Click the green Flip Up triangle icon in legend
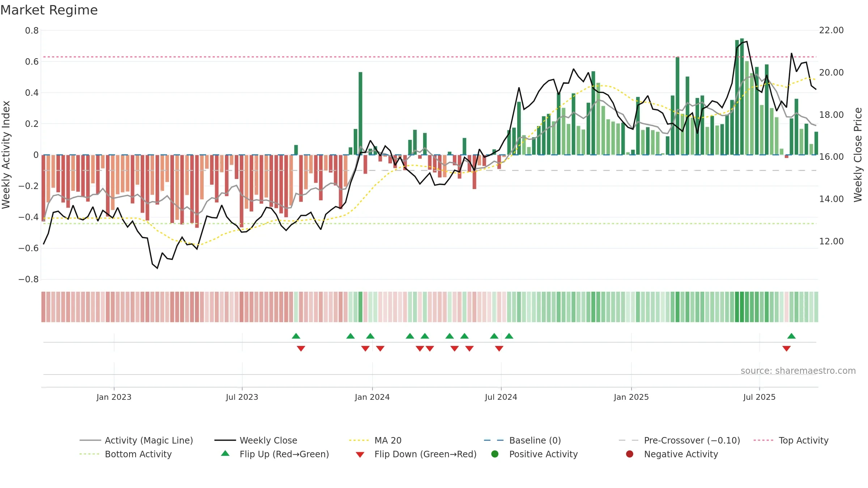Viewport: 868px width, 488px height. 225,453
